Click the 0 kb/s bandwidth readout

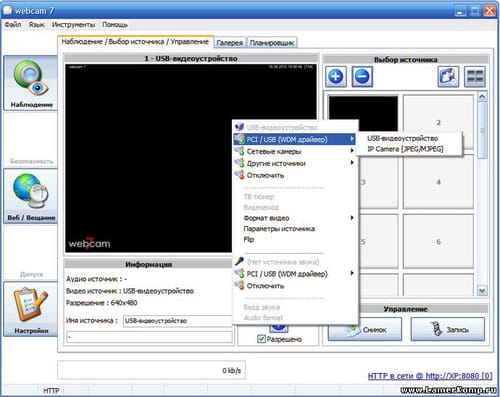pos(231,370)
